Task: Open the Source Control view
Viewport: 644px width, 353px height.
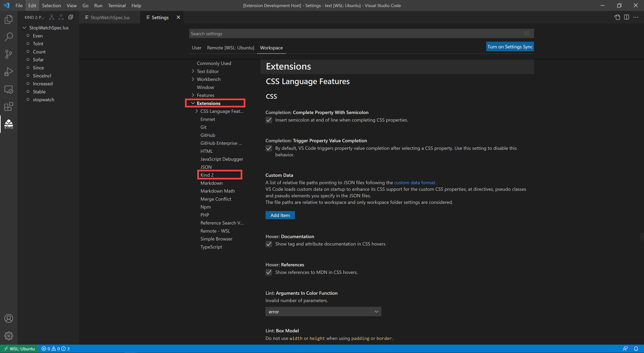Action: [9, 54]
